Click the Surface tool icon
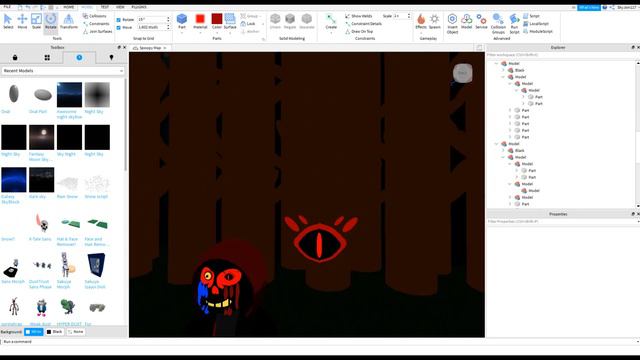Screen dimensions: 640x360 [230, 19]
